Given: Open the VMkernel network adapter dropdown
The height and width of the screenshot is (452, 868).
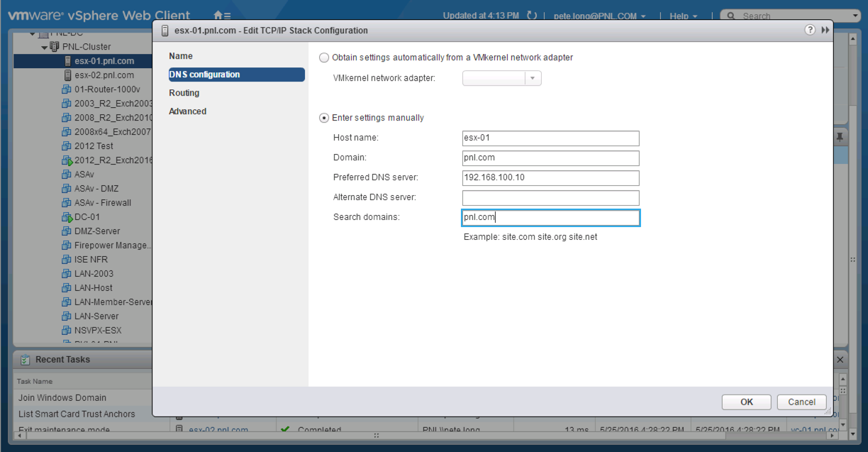Looking at the screenshot, I should point(533,78).
